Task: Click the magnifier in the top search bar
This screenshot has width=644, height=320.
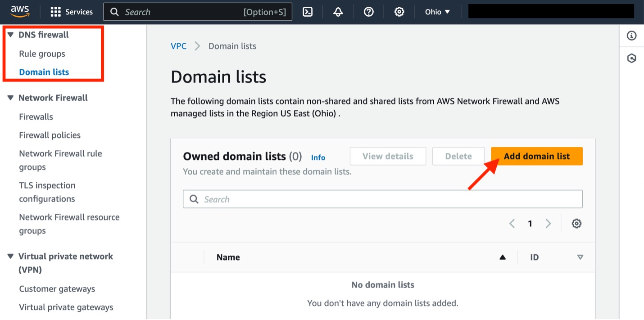Action: (115, 12)
